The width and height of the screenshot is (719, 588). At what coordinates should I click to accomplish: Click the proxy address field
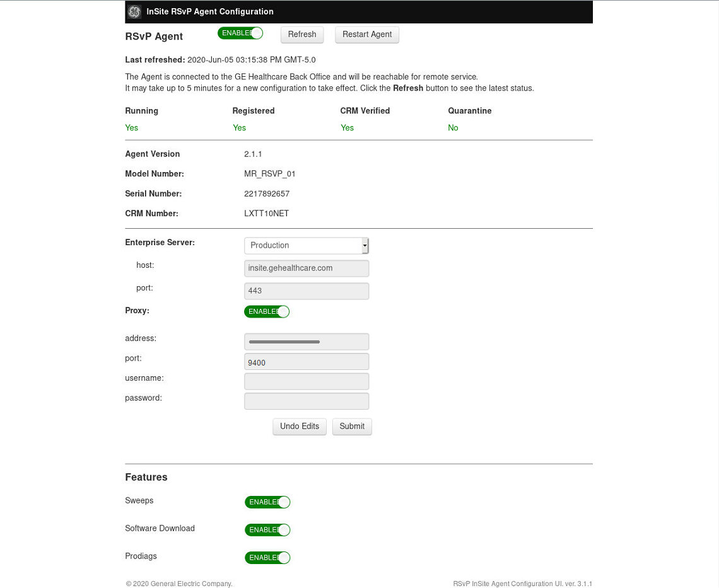(x=307, y=342)
